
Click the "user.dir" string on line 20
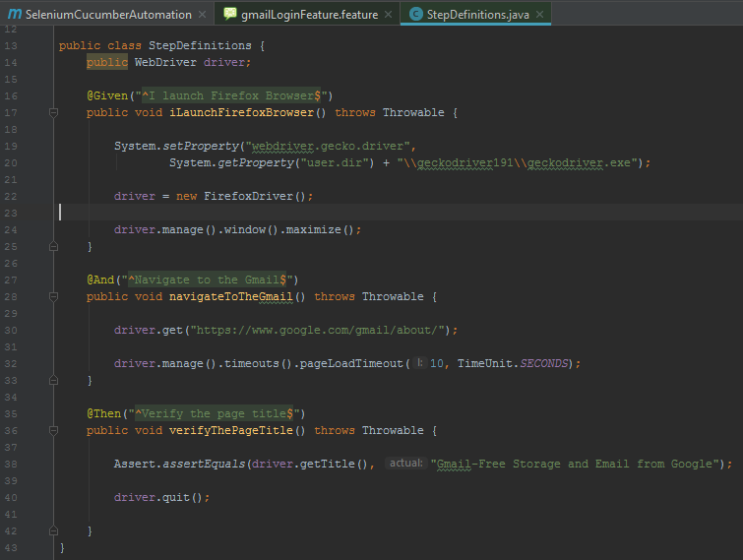pos(335,163)
